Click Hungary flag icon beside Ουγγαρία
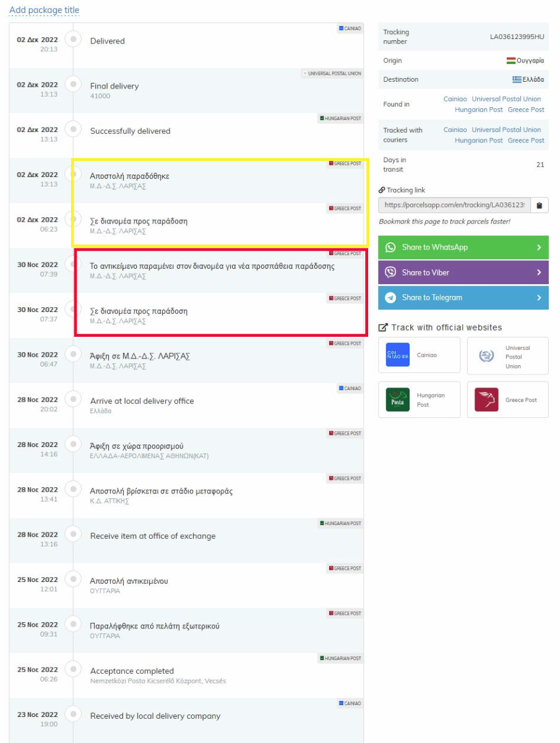This screenshot has width=560, height=743. (511, 61)
